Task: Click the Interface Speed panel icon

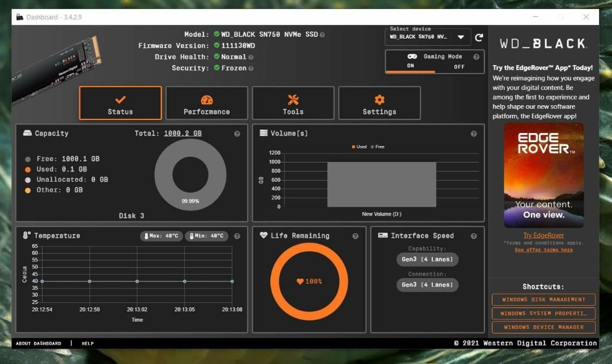Action: point(383,235)
